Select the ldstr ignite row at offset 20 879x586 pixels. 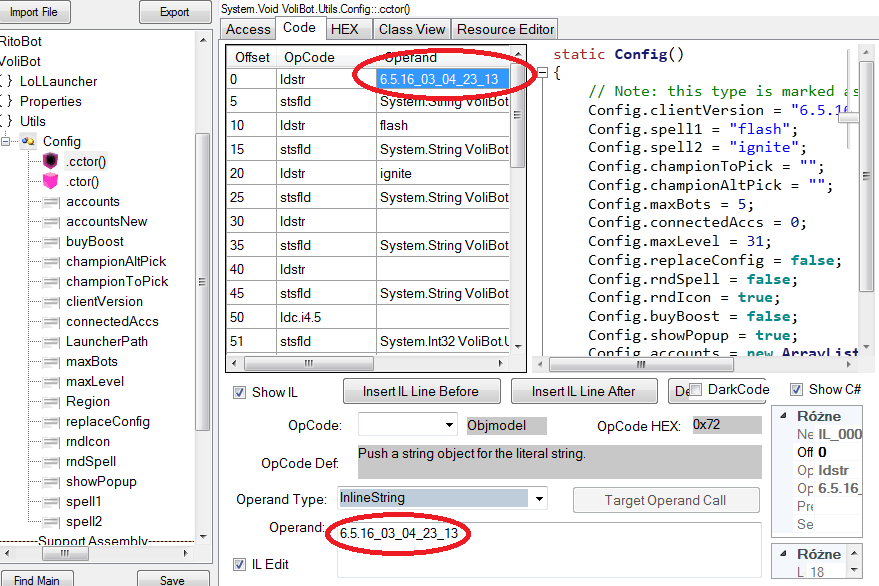click(x=368, y=174)
